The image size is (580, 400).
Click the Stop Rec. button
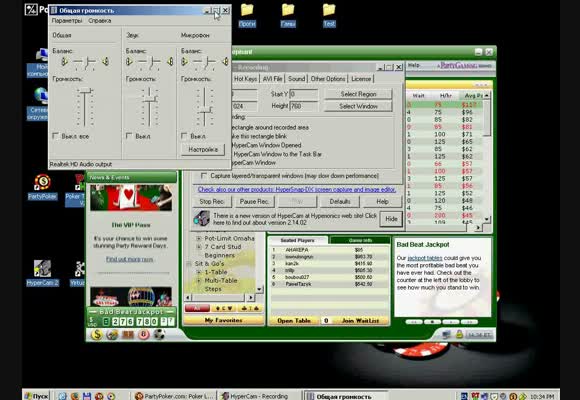[212, 201]
